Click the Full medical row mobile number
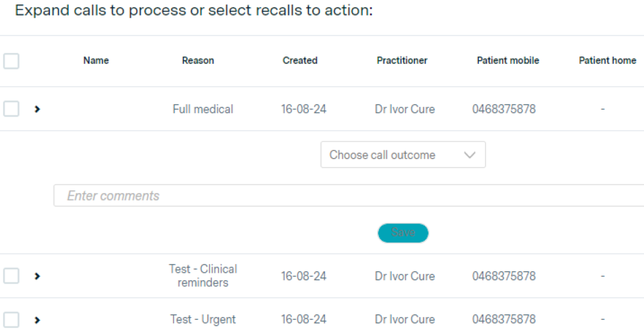This screenshot has width=644, height=332. (x=504, y=109)
